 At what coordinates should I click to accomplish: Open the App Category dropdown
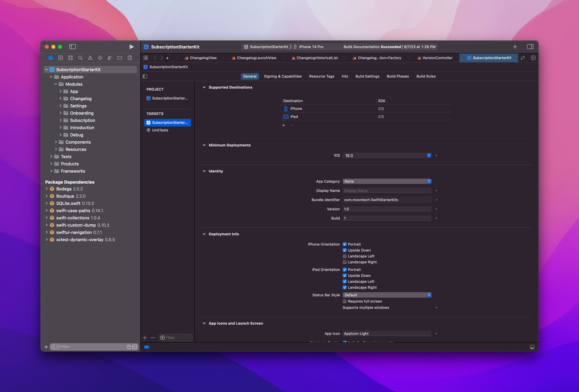point(387,181)
